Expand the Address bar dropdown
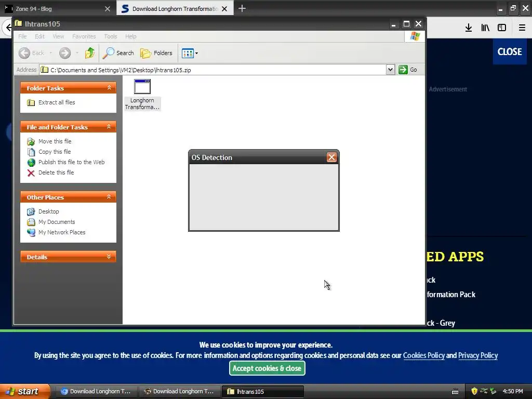The image size is (532, 399). tap(390, 70)
